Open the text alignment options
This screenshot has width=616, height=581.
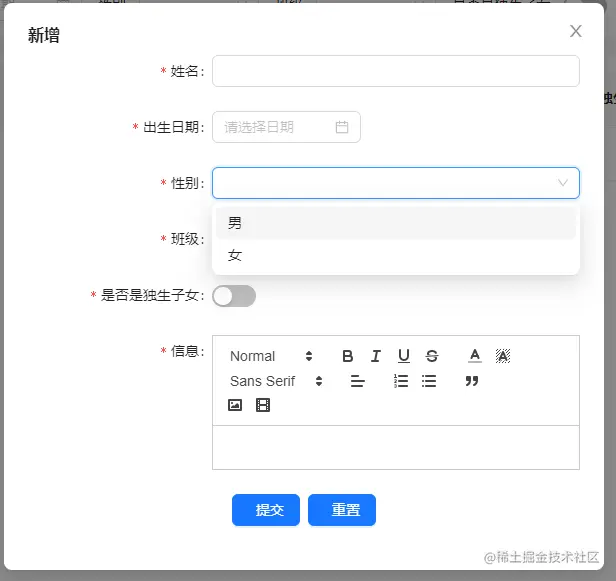[358, 381]
